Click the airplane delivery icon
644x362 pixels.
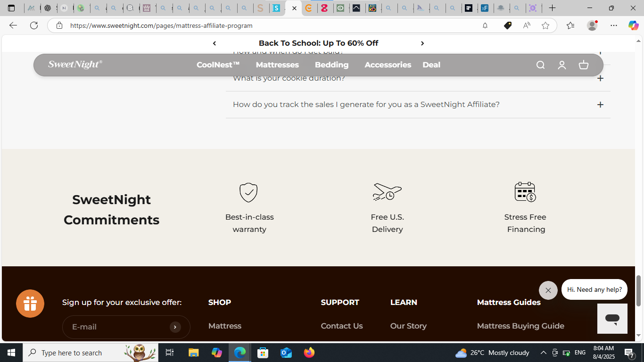click(387, 192)
